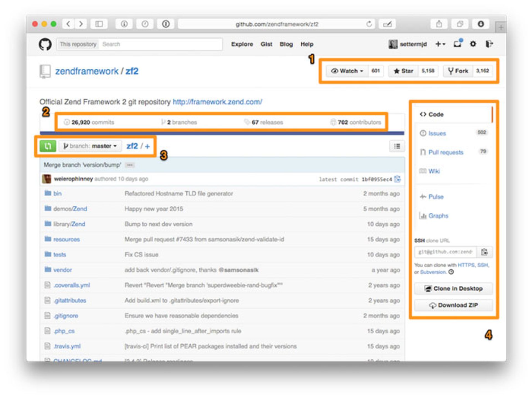
Task: View the 601 watchers count
Action: pyautogui.click(x=376, y=71)
